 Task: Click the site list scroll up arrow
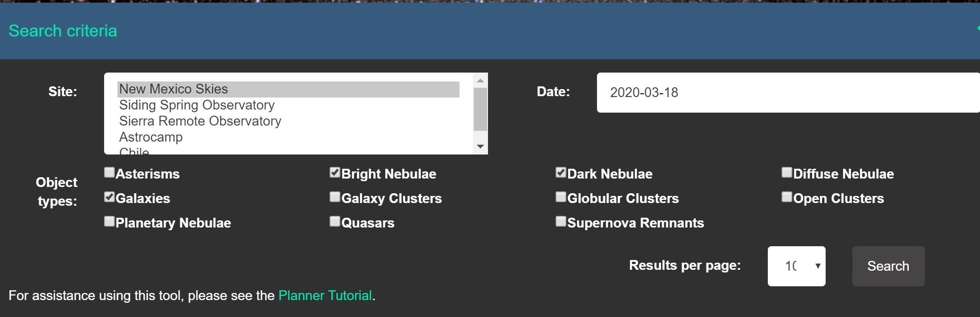[x=480, y=81]
